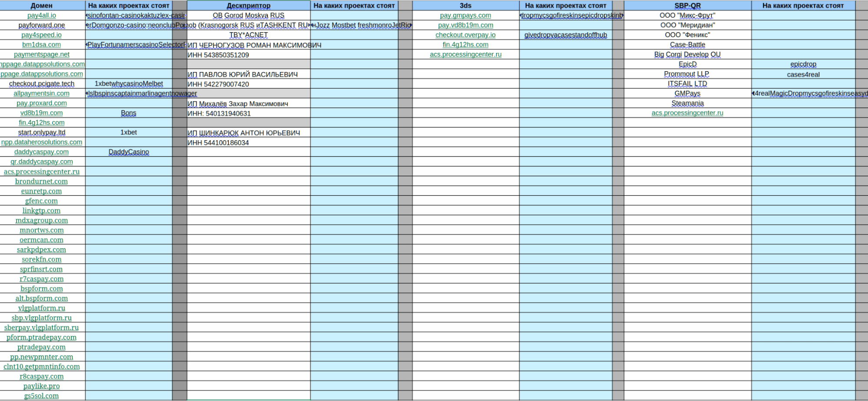Open the eunretp.com link
Viewport: 868px width, 401px height.
pyautogui.click(x=42, y=191)
